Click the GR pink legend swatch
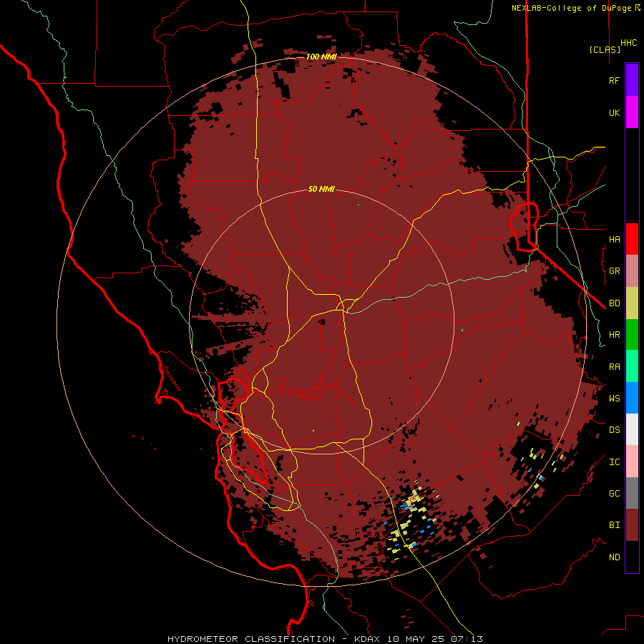Screen dimensions: 644x644 pos(632,271)
